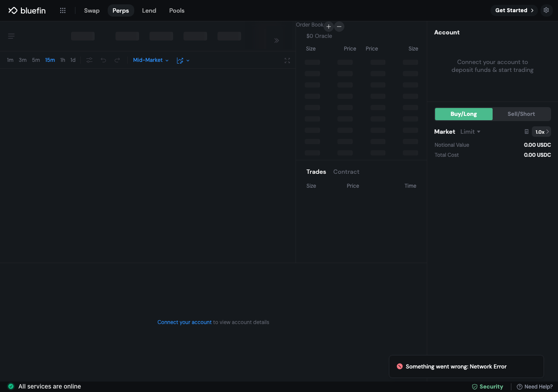The width and height of the screenshot is (558, 392).
Task: Open the Limit order type dropdown
Action: tap(470, 132)
